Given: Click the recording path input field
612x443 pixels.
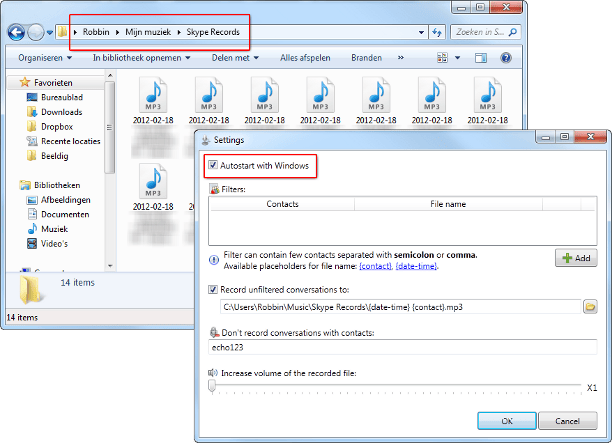Looking at the screenshot, I should point(400,307).
